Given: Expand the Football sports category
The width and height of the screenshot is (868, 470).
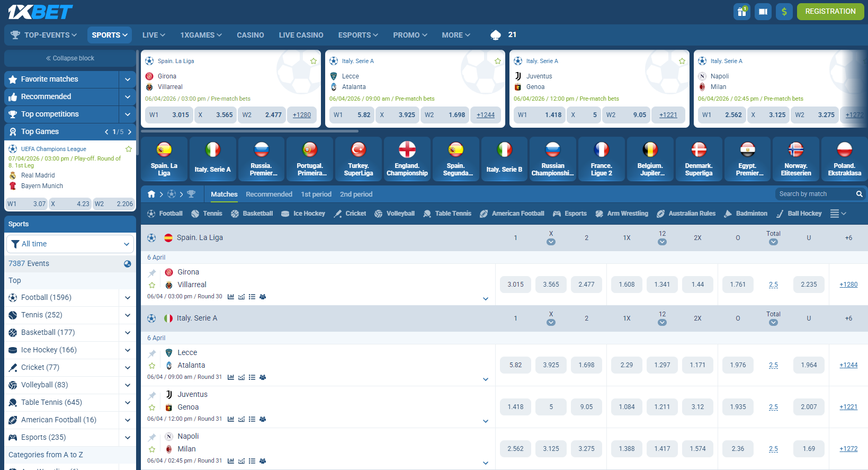Looking at the screenshot, I should (x=128, y=298).
